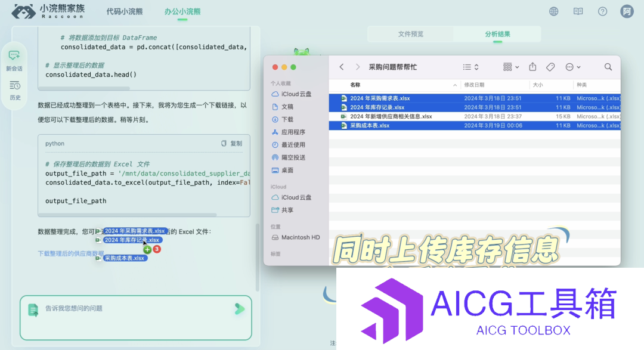The width and height of the screenshot is (644, 350).
Task: Send the message with arrow icon
Action: point(240,309)
